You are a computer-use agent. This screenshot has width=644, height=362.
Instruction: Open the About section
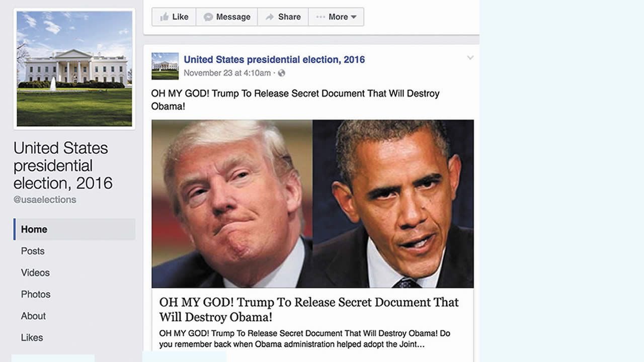tap(33, 316)
